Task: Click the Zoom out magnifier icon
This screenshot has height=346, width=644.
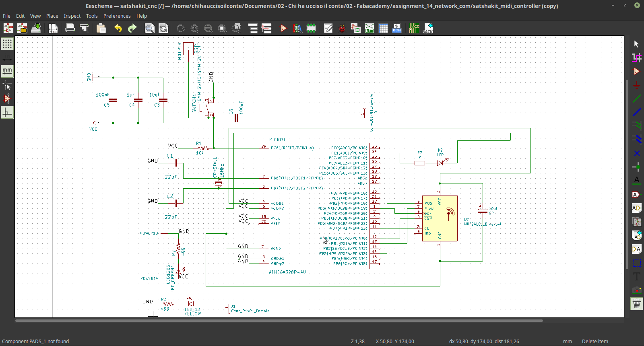Action: [208, 28]
